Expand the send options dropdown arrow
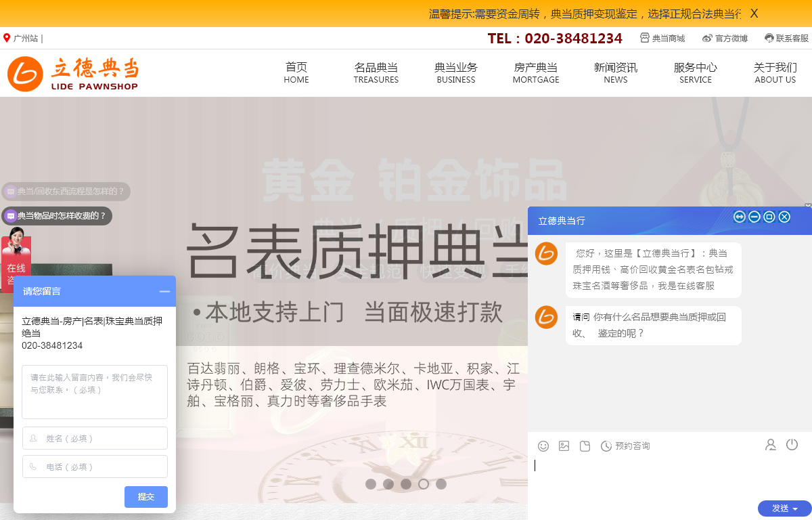This screenshot has height=520, width=812. click(796, 509)
